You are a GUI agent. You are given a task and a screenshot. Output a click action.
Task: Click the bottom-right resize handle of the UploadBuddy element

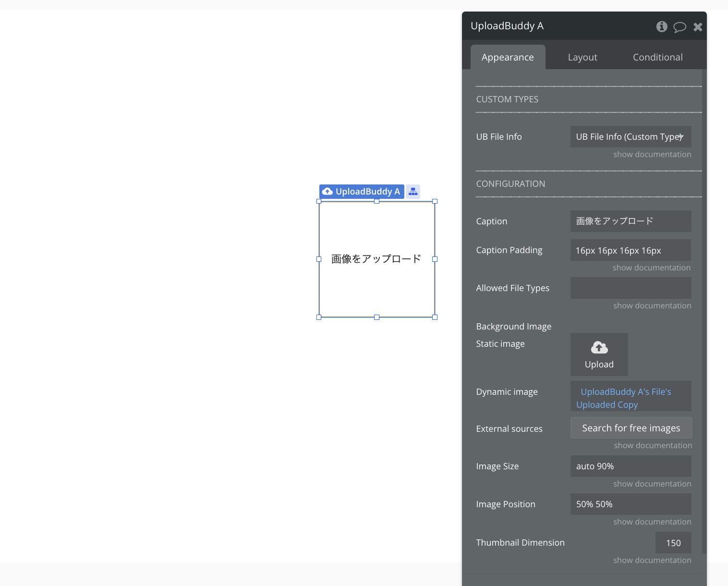435,317
